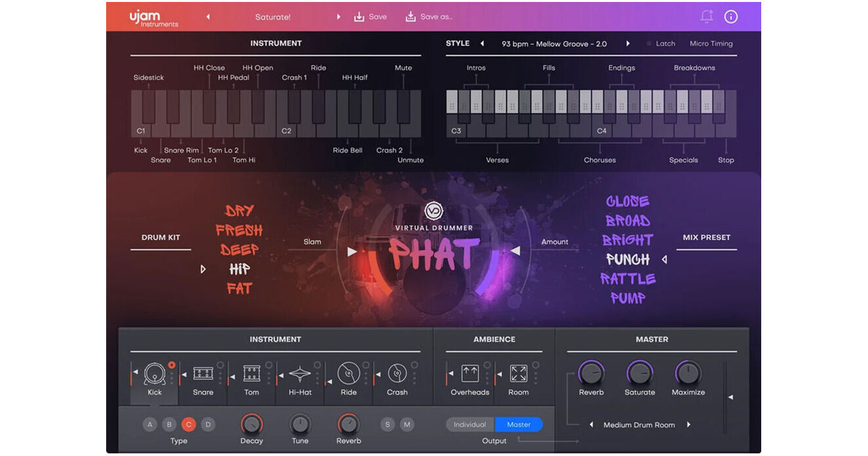Click the ujam Instruments logo

(x=153, y=17)
